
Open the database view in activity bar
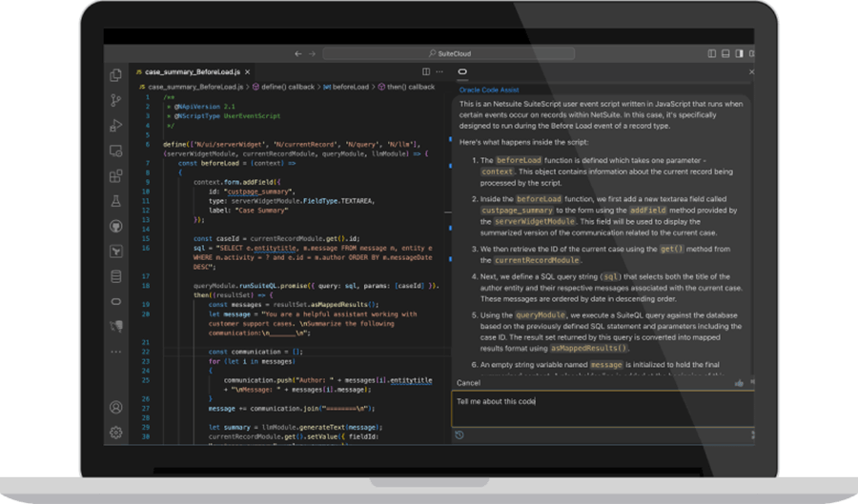(116, 276)
